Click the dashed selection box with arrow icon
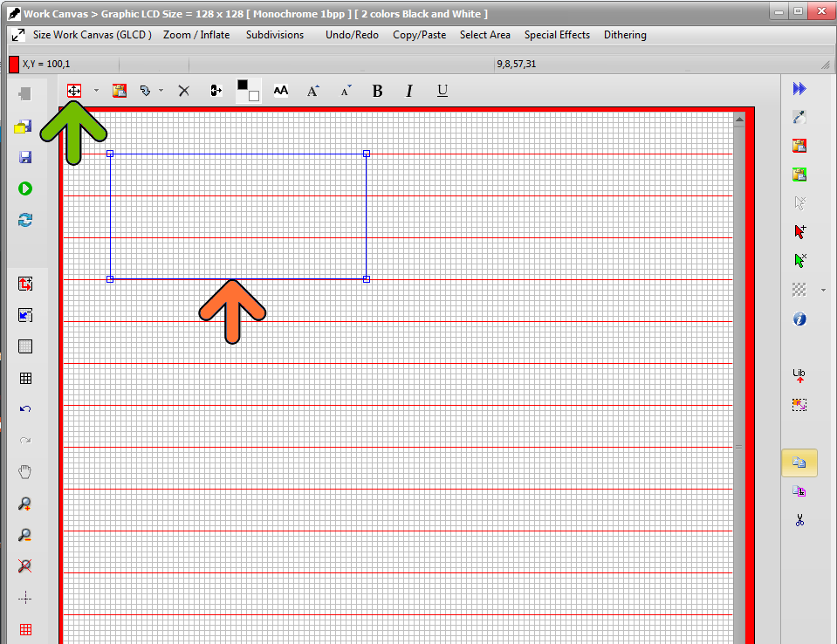 tap(799, 405)
